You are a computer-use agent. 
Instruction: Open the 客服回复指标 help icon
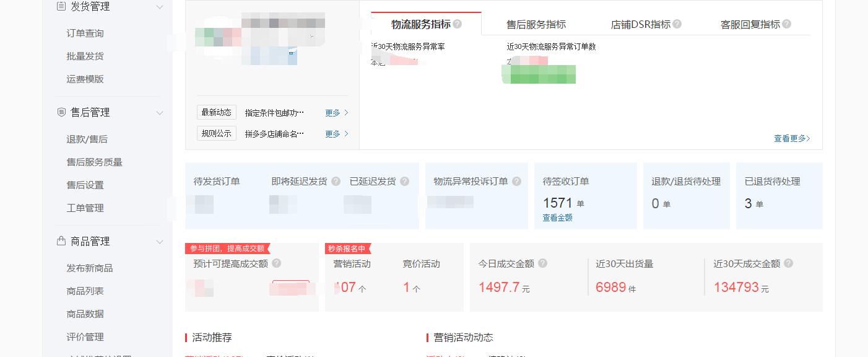(x=786, y=24)
